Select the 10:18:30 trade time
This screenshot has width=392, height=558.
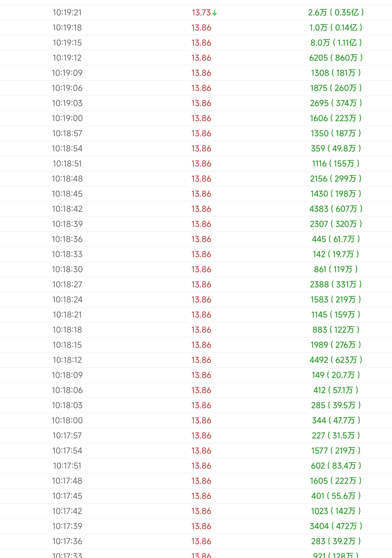(x=67, y=269)
